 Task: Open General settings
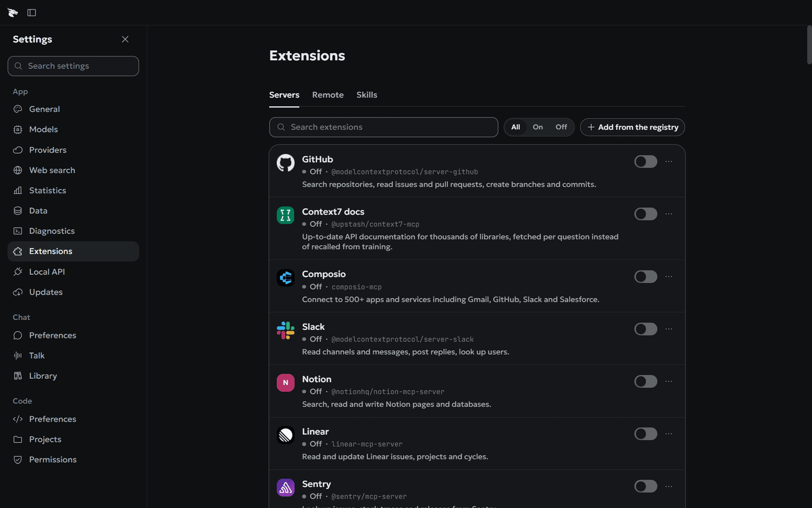73,109
